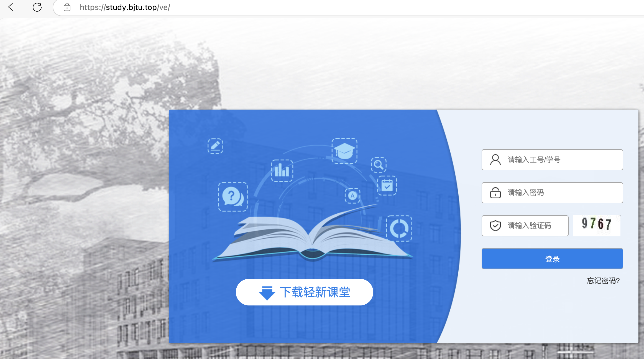Click the graduation cap icon on banner
Viewport: 644px width, 359px height.
click(x=344, y=151)
